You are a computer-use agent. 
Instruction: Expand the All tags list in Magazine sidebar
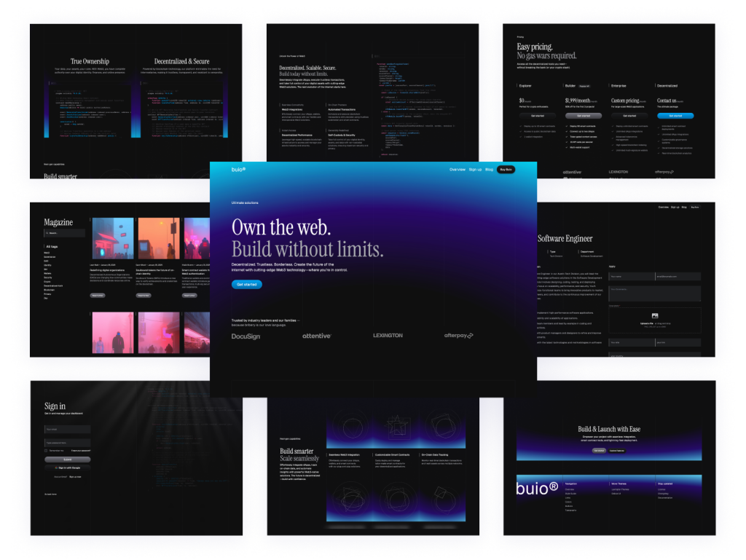pyautogui.click(x=51, y=246)
